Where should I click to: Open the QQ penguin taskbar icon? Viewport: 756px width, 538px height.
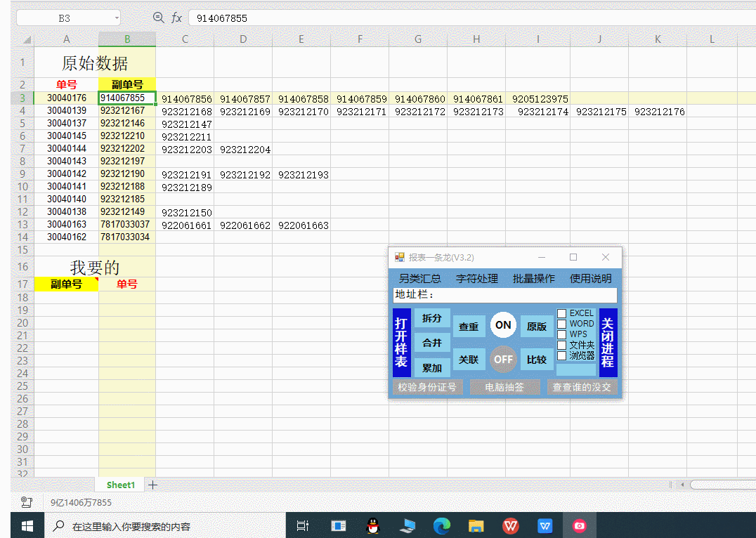coord(373,526)
